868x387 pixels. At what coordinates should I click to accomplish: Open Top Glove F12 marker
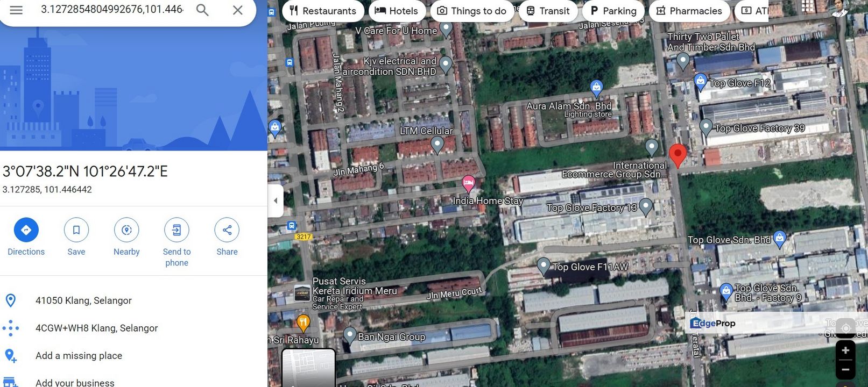700,82
